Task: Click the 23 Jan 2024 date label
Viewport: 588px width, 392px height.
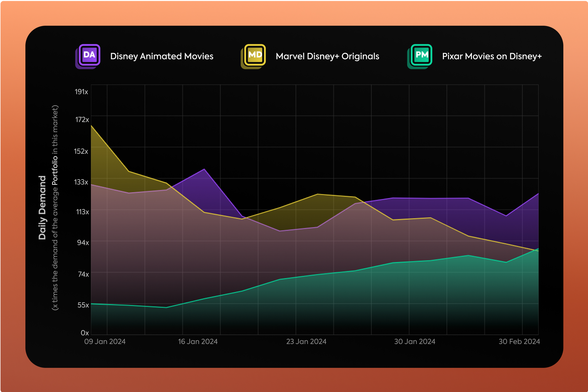Action: pos(306,341)
